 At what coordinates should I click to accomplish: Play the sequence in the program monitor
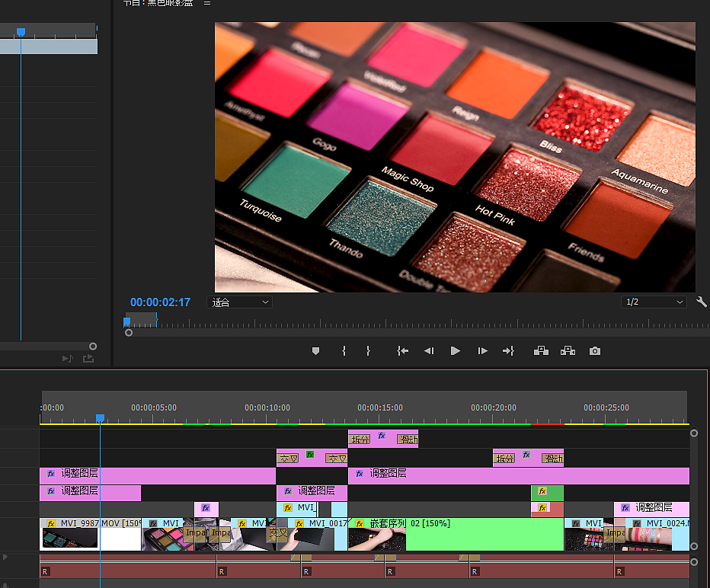[456, 351]
